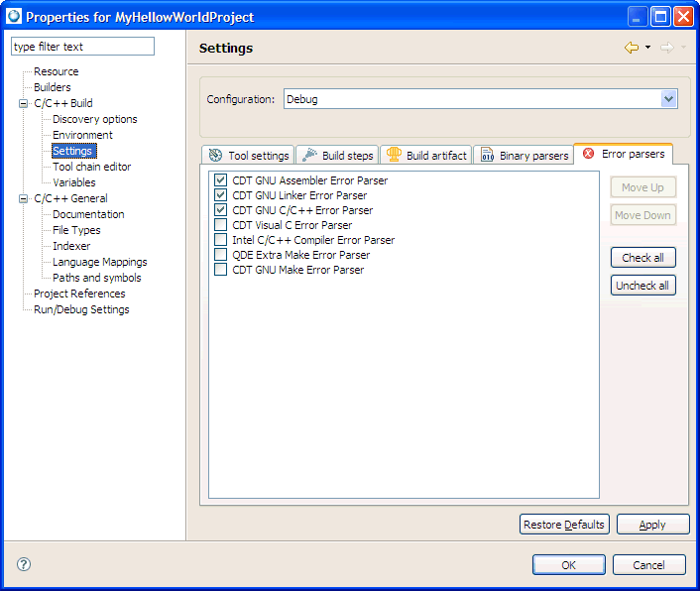Open the help question mark icon
This screenshot has width=700, height=591.
24,564
